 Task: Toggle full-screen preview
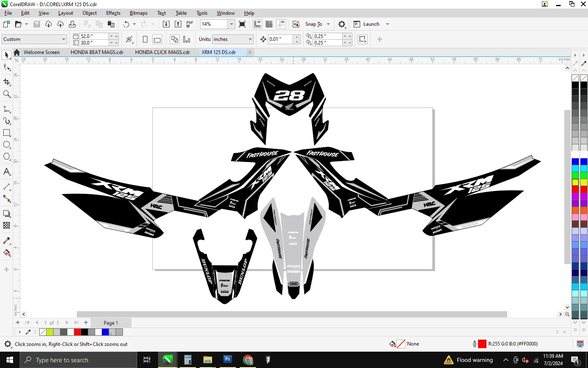tap(242, 24)
